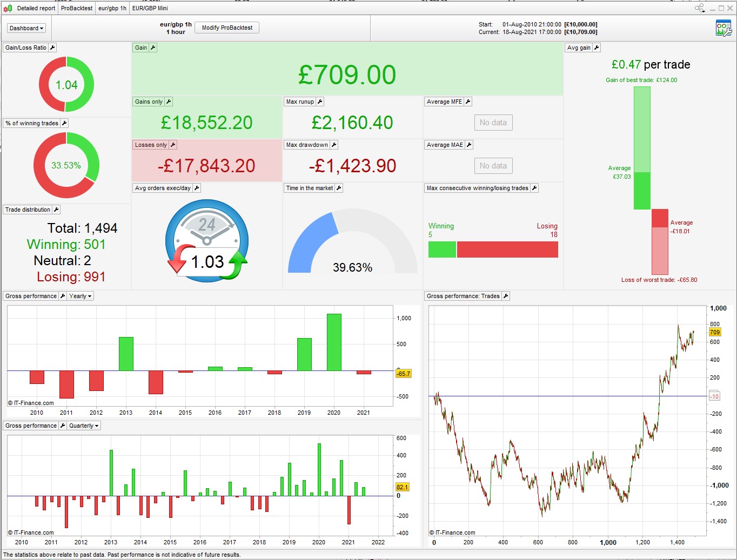Open the Max drawdown wrench settings
This screenshot has height=560, width=737.
coord(334,145)
